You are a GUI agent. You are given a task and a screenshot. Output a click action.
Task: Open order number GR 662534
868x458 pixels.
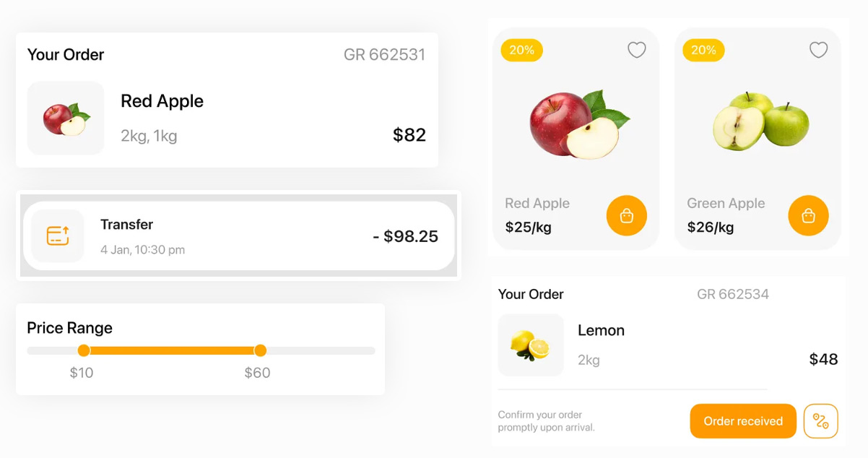point(732,294)
